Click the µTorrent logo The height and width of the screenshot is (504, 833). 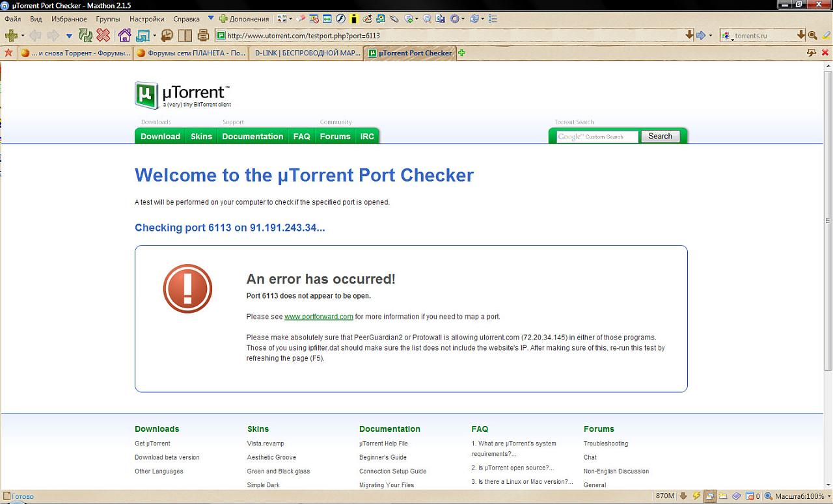[183, 95]
